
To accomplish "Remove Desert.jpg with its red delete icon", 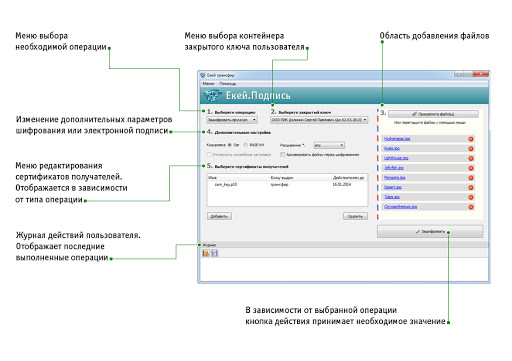I will pyautogui.click(x=471, y=187).
